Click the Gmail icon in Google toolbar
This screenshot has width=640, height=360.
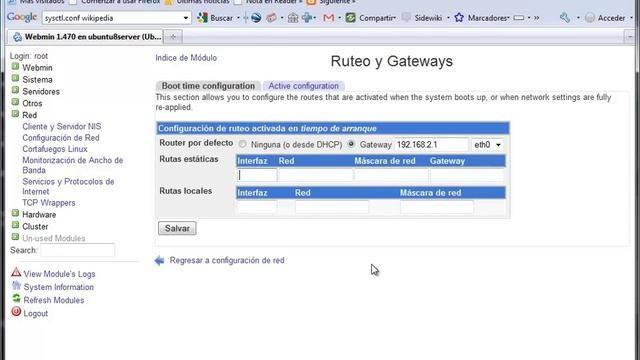click(329, 18)
